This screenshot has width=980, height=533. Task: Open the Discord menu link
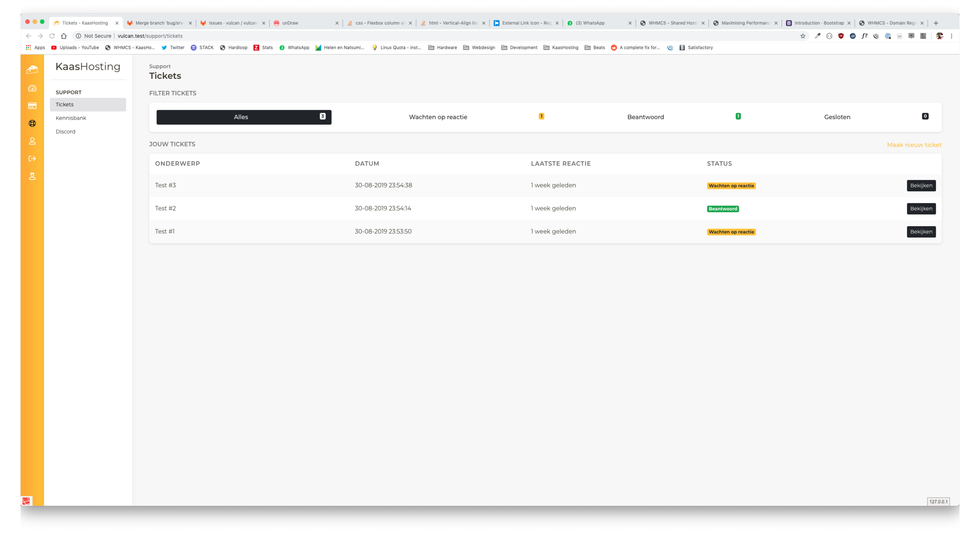[x=65, y=132]
